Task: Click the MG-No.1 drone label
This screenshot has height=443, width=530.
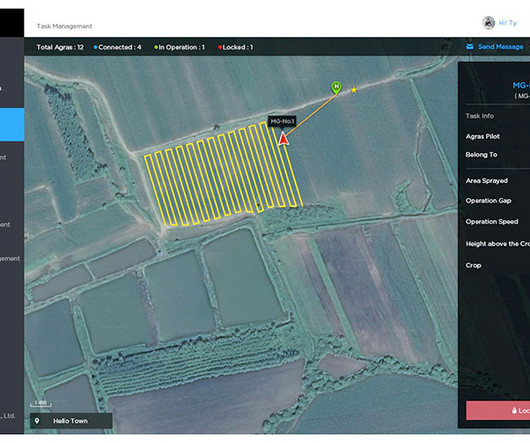Action: click(282, 121)
